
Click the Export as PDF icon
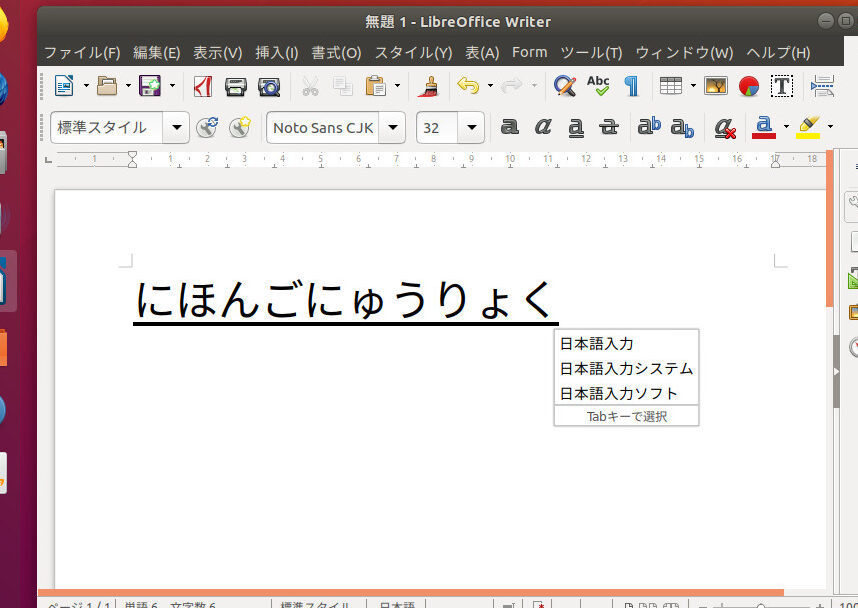[x=203, y=86]
